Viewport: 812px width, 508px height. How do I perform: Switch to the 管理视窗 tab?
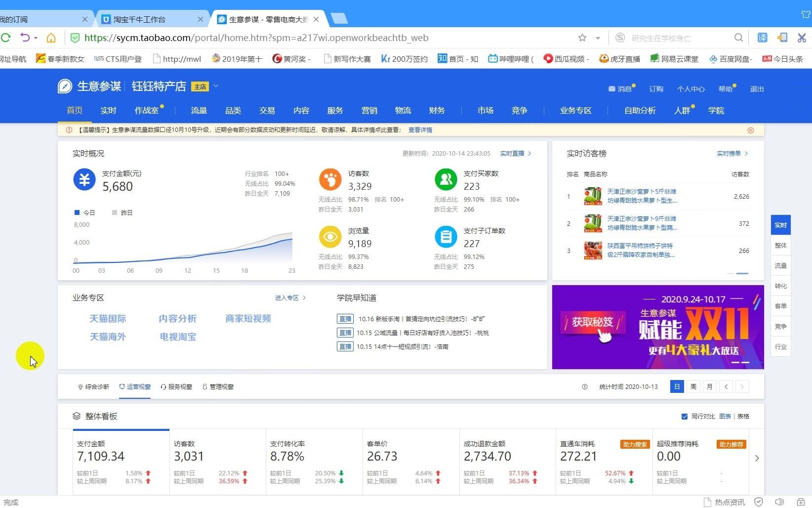tap(218, 387)
